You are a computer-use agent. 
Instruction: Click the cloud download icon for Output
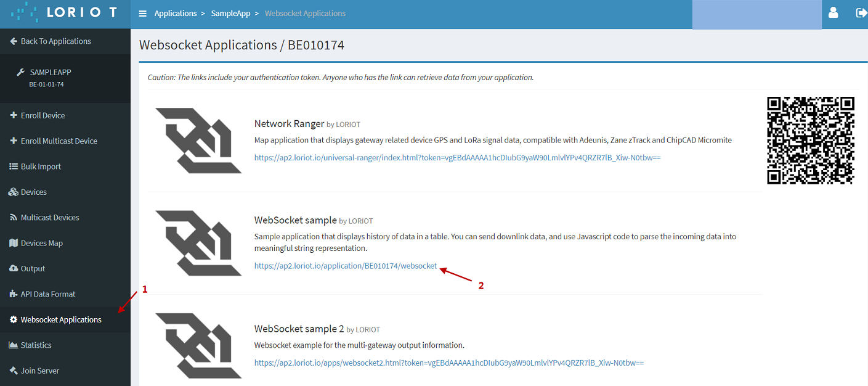pyautogui.click(x=14, y=269)
